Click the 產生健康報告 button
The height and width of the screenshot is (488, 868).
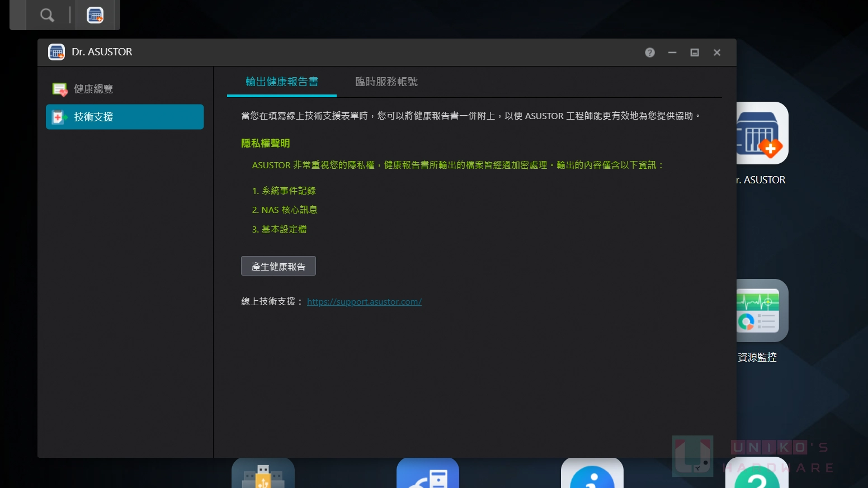click(x=279, y=266)
